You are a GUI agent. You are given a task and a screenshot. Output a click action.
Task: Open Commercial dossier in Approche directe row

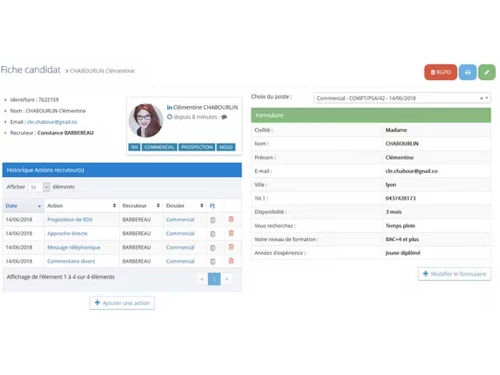180,233
